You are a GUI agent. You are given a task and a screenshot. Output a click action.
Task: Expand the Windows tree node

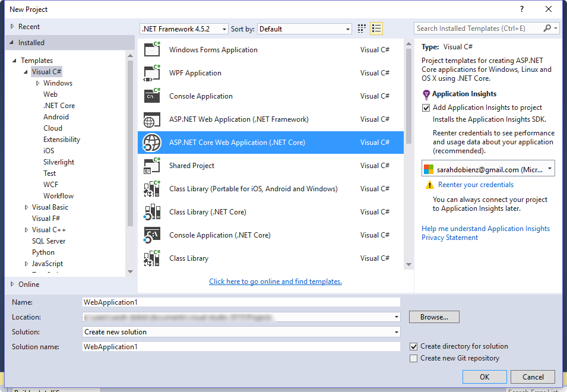[x=37, y=83]
